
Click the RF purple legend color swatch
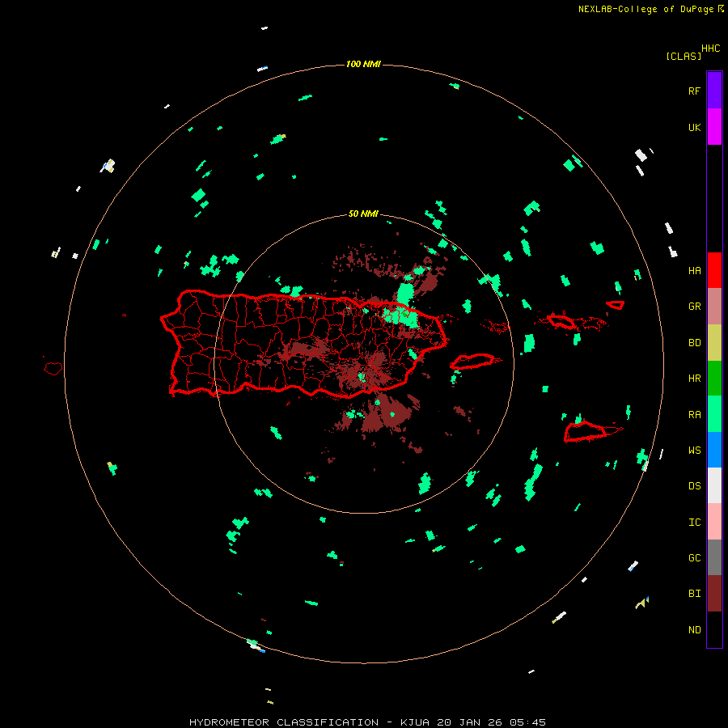(x=714, y=91)
